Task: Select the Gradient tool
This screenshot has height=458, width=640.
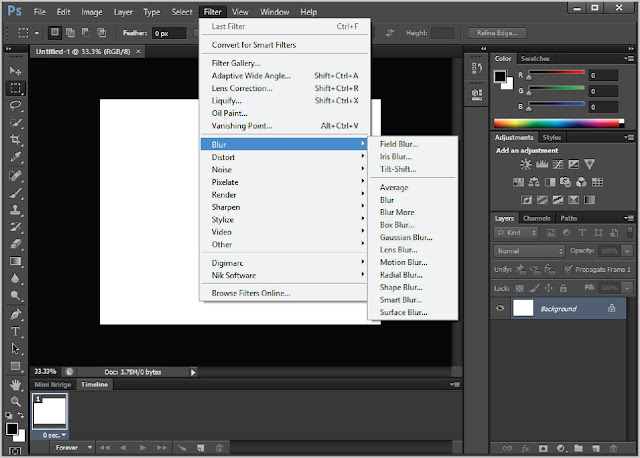Action: tap(15, 261)
